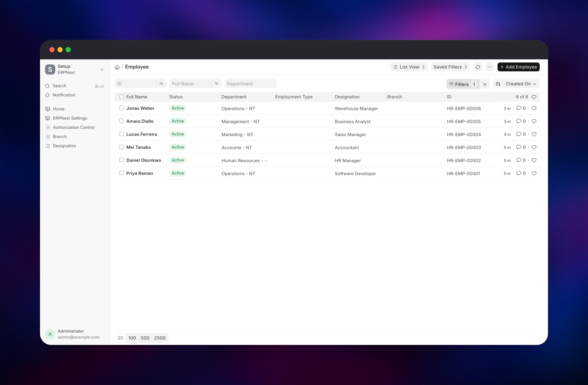Tick the select-all checkbox in header
Screen dimensions: 588x385
pos(122,97)
